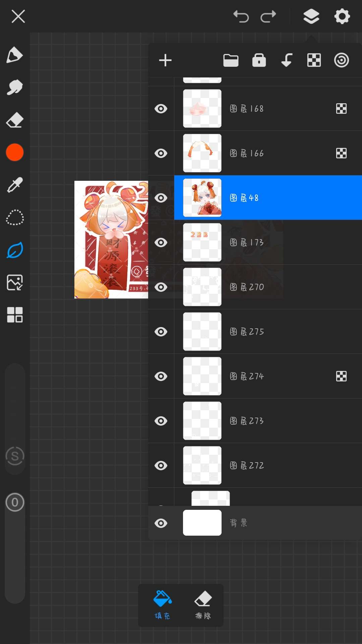
Task: Hide layer 图层274
Action: coord(161,376)
